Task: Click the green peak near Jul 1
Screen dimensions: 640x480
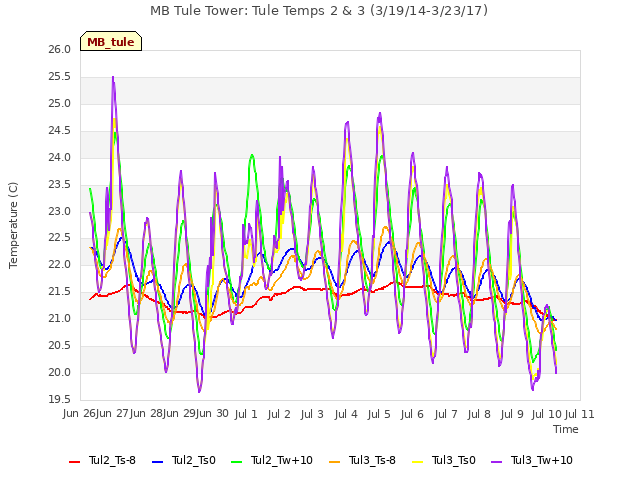Action: tap(252, 155)
